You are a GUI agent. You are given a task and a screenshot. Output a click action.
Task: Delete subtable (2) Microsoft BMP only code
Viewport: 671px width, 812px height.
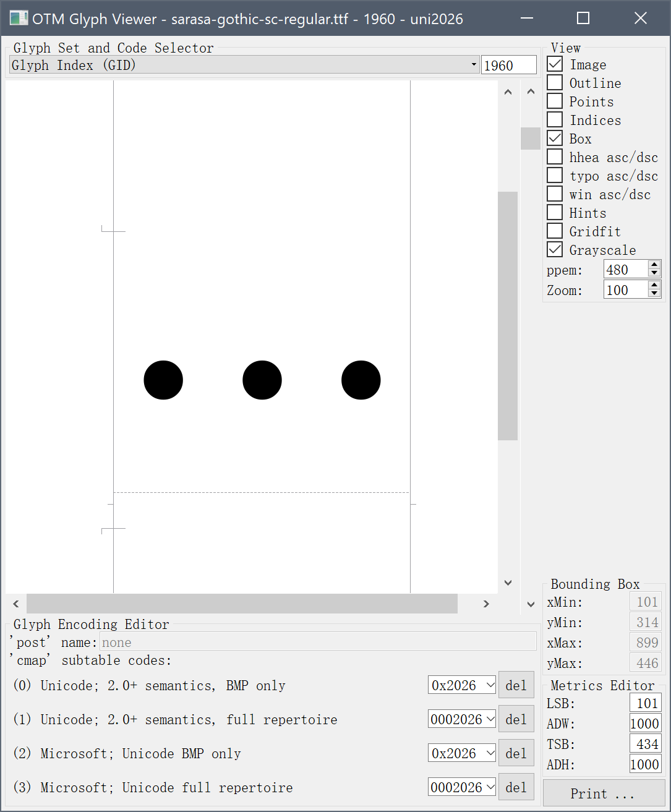pyautogui.click(x=516, y=753)
